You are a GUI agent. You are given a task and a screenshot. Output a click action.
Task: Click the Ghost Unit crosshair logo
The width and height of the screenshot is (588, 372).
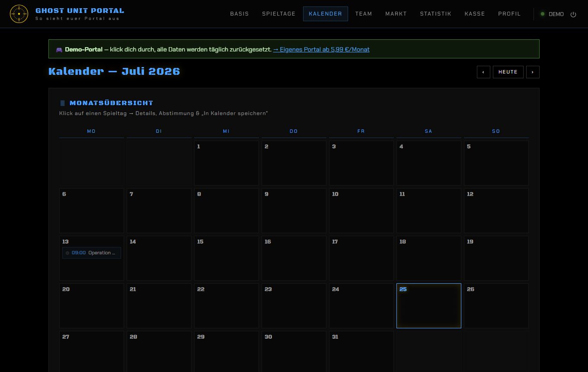(x=19, y=14)
